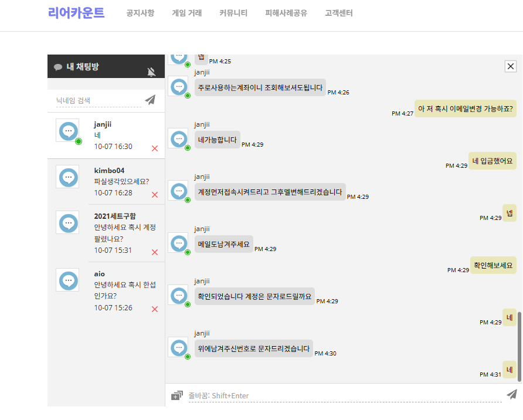The width and height of the screenshot is (523, 420).
Task: Toggle the chat notification bell mute icon
Action: (151, 72)
